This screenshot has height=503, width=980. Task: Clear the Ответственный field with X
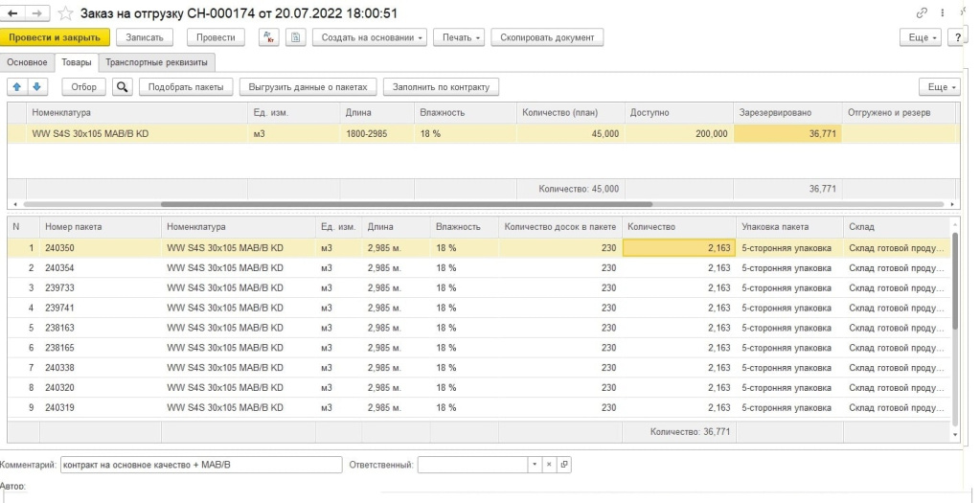point(549,465)
